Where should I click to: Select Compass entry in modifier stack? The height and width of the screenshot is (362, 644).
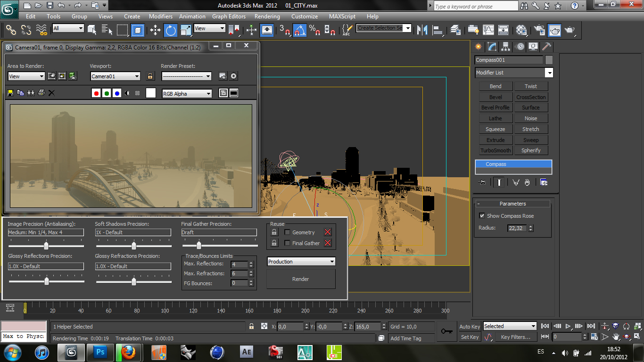(513, 164)
